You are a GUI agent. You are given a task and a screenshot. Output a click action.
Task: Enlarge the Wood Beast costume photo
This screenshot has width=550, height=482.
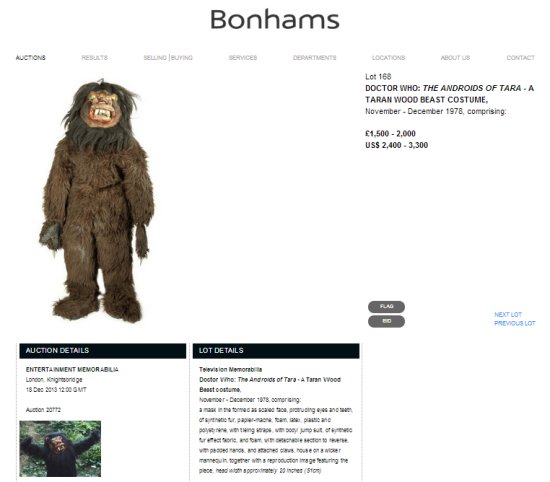(97, 200)
